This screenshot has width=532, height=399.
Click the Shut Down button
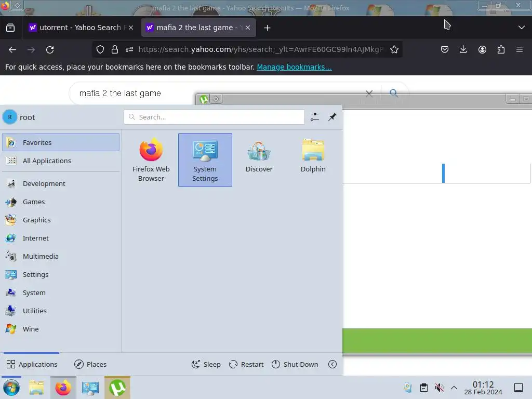tap(295, 364)
